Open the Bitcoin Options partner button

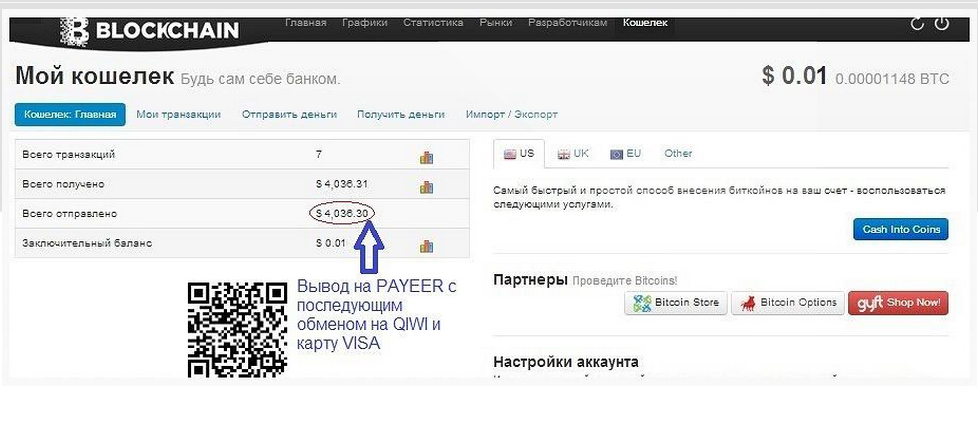[x=788, y=303]
